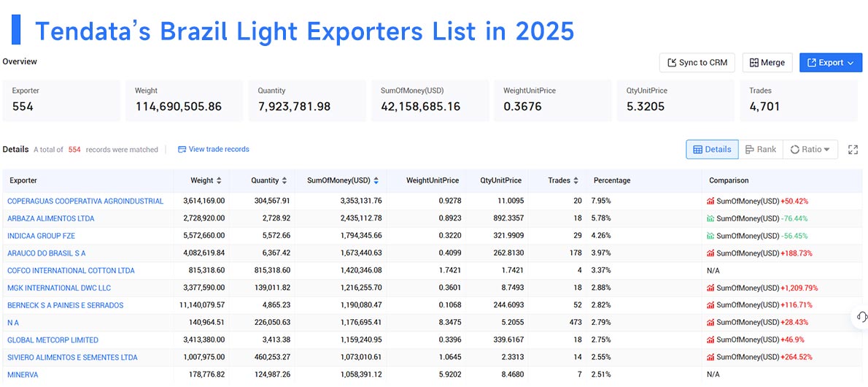Open ARAUCO DO BRASIL S A link

pos(47,253)
